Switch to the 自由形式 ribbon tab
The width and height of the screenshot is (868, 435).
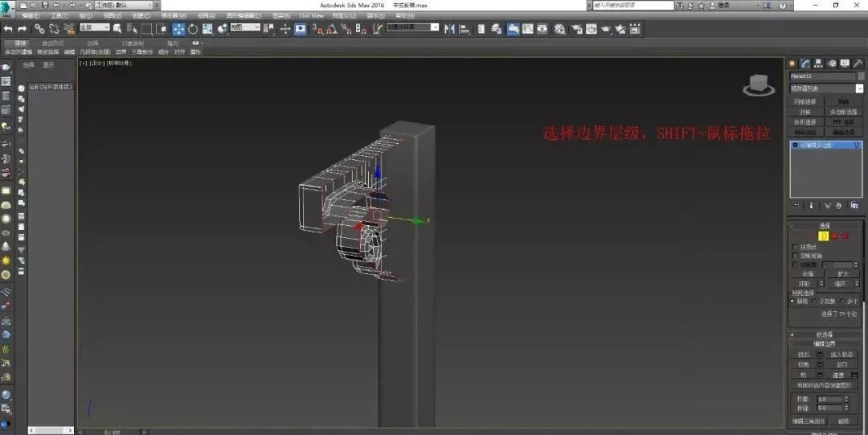click(x=53, y=43)
